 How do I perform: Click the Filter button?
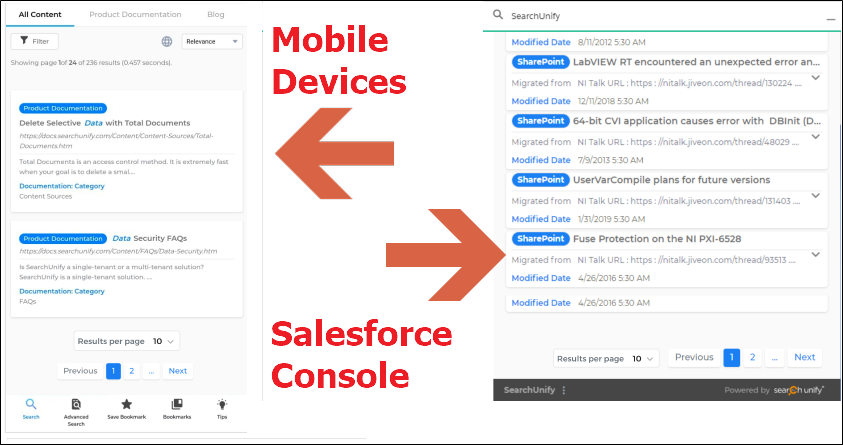[34, 42]
